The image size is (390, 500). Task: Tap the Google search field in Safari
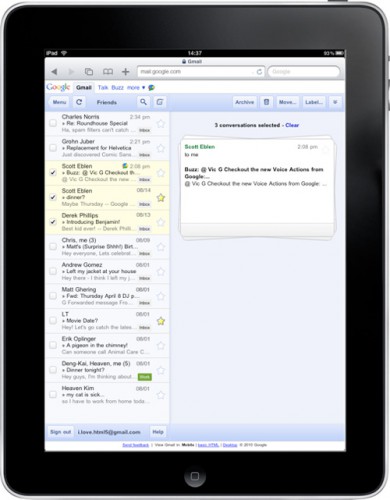304,72
